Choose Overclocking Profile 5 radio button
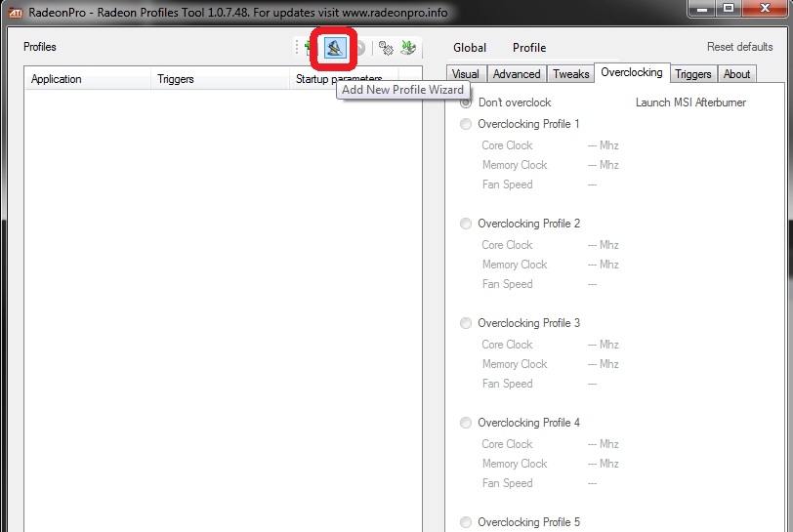793x532 pixels. click(x=465, y=522)
